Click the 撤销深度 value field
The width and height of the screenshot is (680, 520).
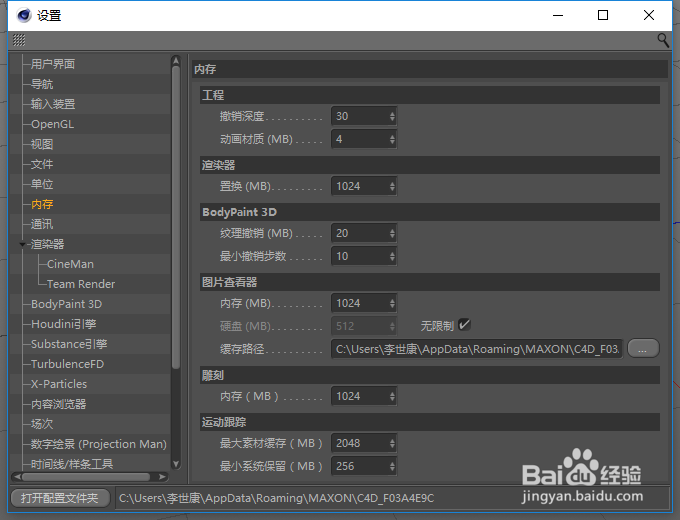point(360,116)
